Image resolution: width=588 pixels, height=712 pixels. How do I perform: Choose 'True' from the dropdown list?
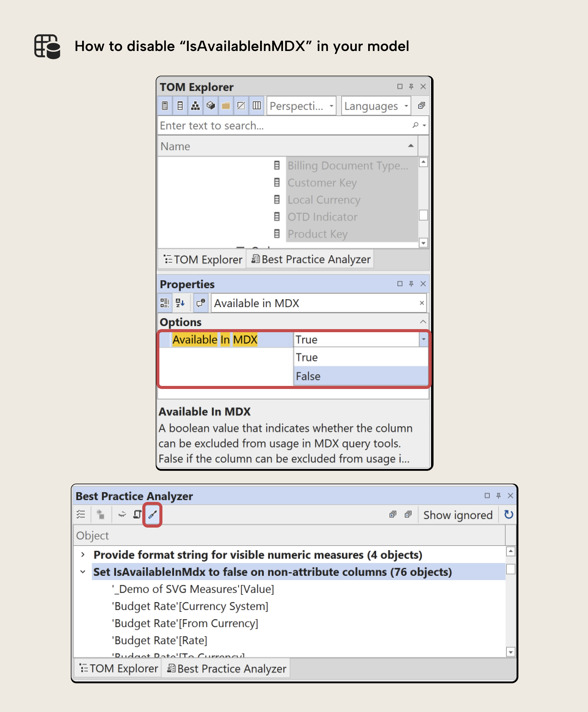pos(361,357)
